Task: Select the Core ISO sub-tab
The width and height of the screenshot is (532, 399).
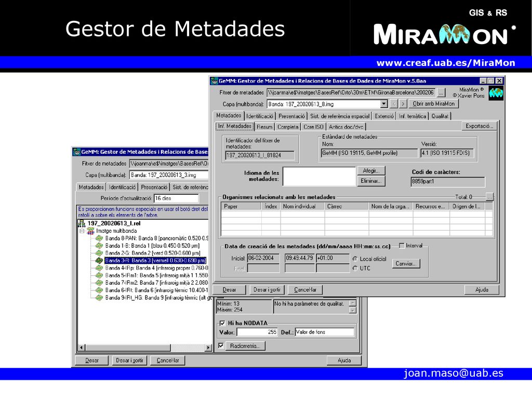Action: [313, 127]
